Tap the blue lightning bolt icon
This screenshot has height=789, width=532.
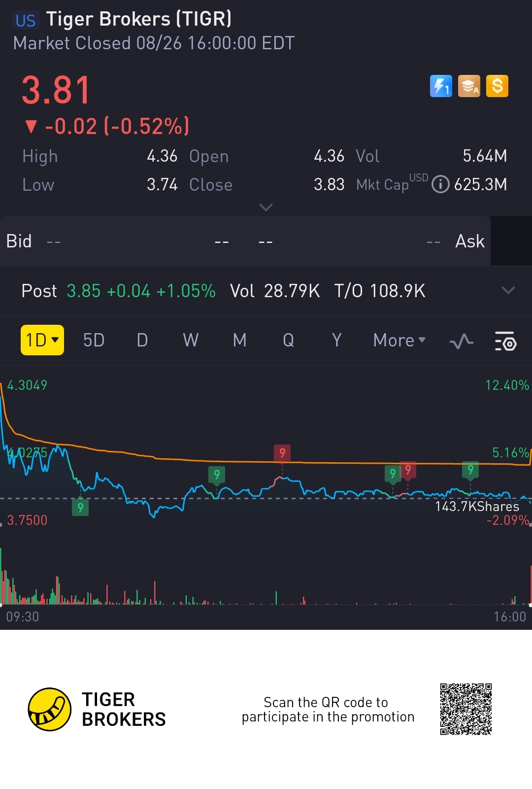coord(441,86)
